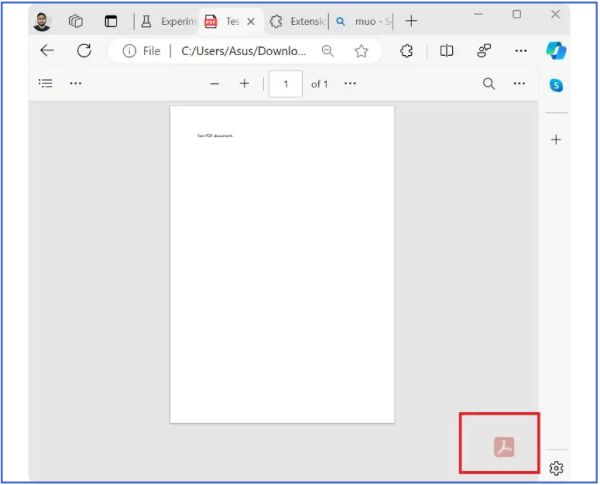Image resolution: width=600 pixels, height=485 pixels.
Task: Search the PDF using the magnifier icon
Action: 489,84
